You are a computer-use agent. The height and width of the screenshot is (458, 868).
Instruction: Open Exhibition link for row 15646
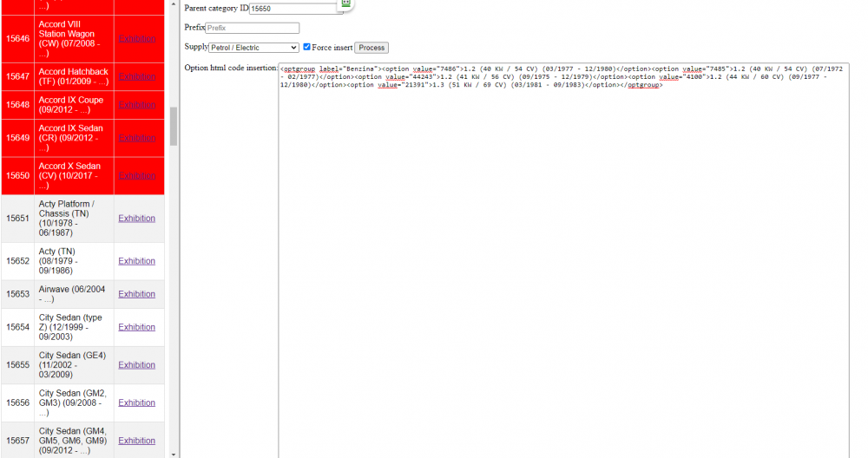(x=137, y=39)
